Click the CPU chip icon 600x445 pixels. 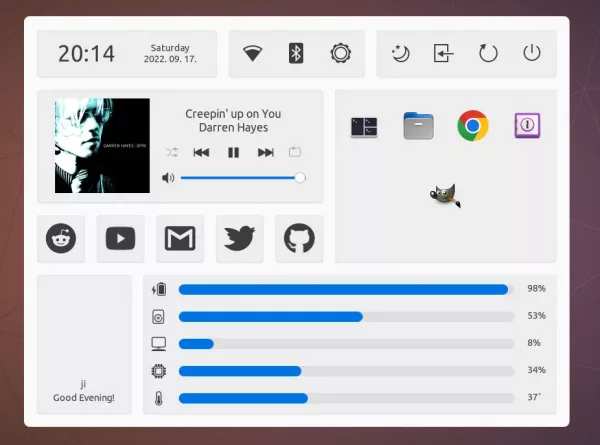pyautogui.click(x=158, y=371)
